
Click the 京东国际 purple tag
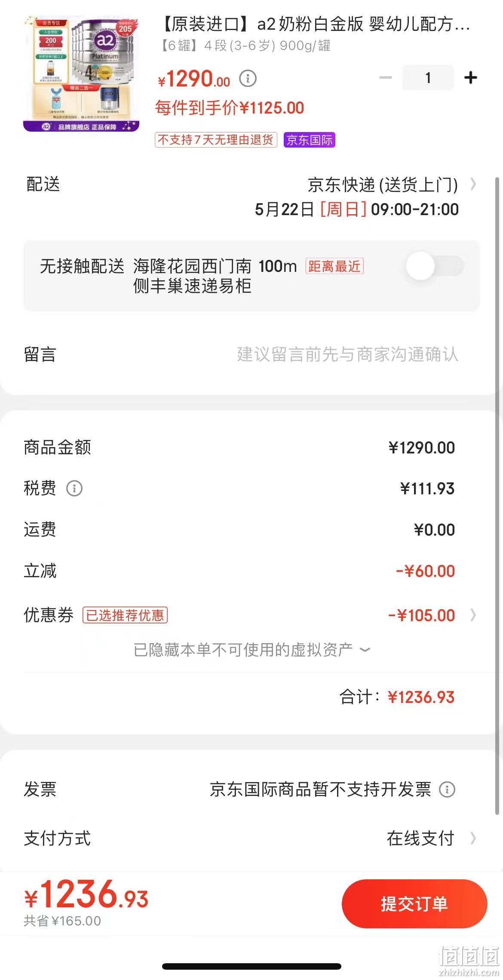[x=310, y=140]
